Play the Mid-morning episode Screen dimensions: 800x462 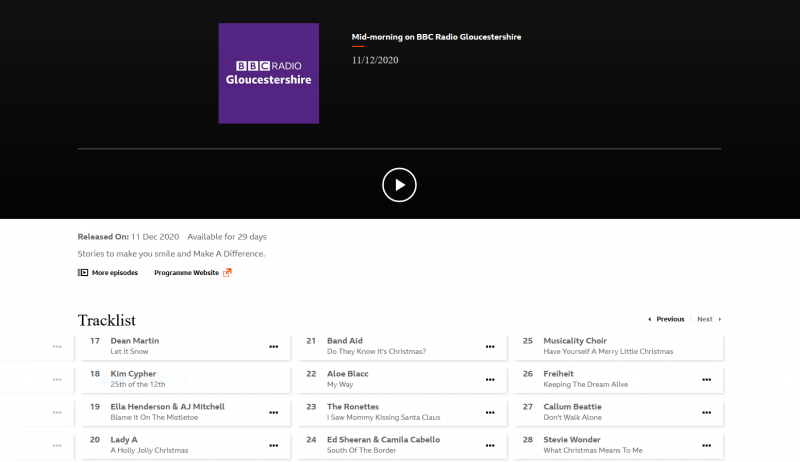coord(399,185)
